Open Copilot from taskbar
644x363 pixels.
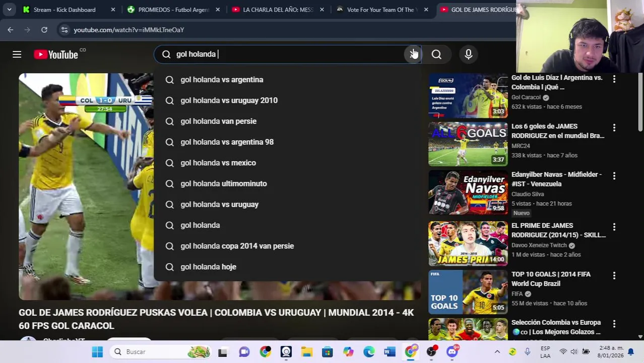(348, 352)
